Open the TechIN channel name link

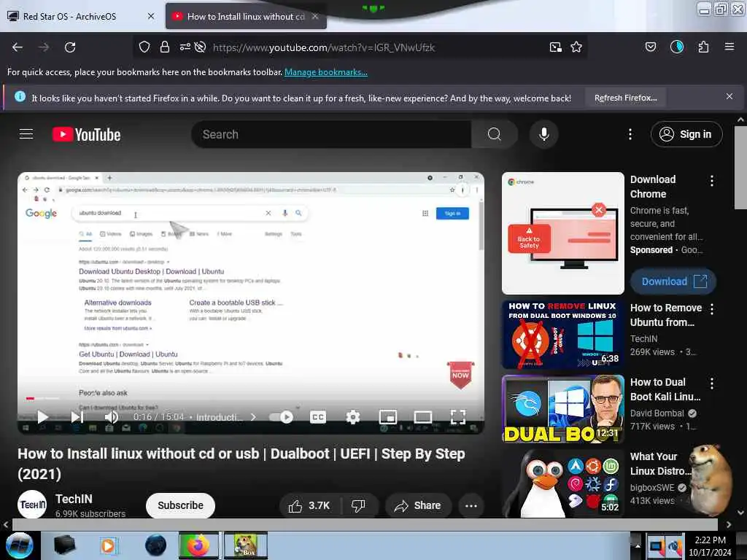coord(74,499)
